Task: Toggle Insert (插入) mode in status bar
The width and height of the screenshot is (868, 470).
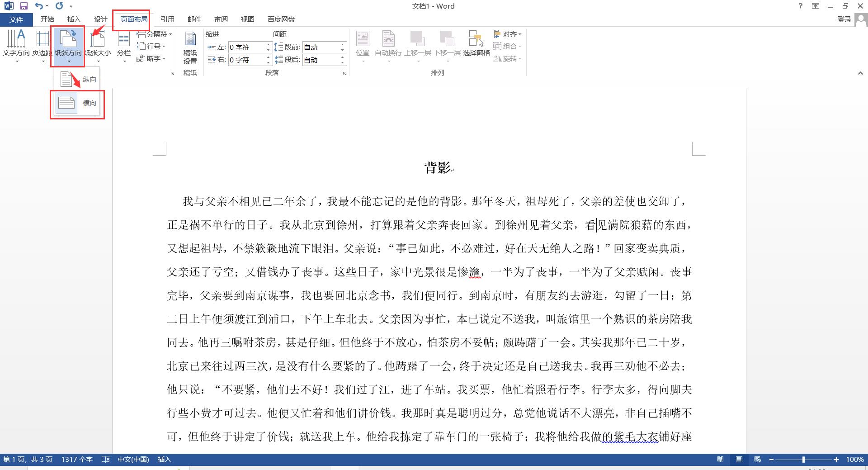Action: click(164, 459)
